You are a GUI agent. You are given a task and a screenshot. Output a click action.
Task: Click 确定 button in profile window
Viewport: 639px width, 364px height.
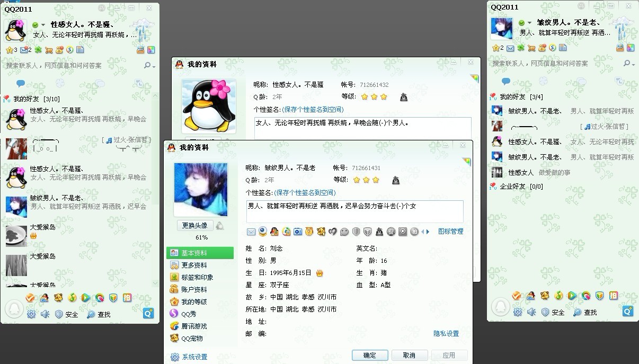pos(370,356)
